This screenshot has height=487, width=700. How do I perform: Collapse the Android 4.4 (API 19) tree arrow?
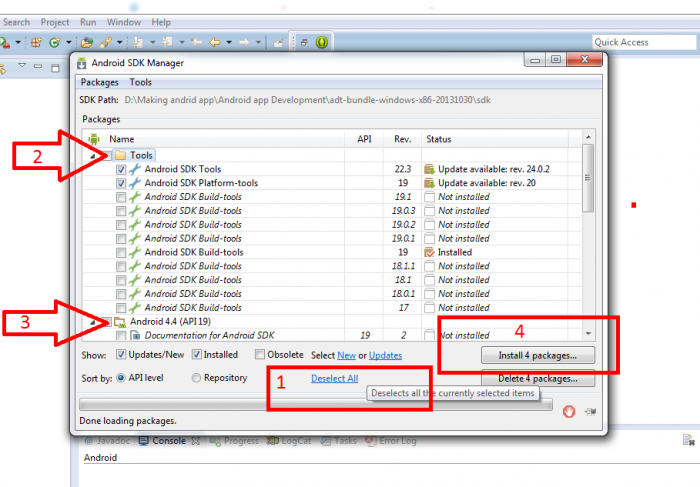pos(92,322)
